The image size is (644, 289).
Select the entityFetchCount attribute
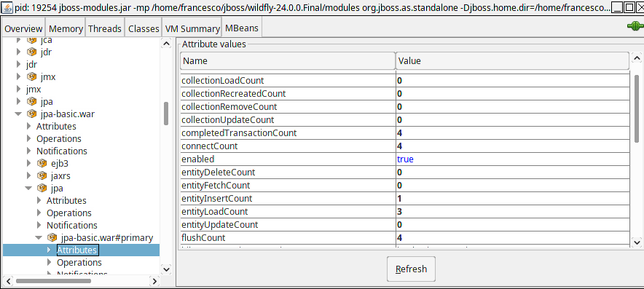point(216,185)
